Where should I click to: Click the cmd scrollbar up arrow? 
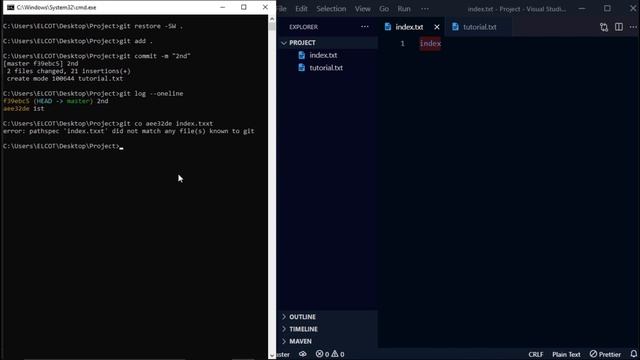click(272, 19)
